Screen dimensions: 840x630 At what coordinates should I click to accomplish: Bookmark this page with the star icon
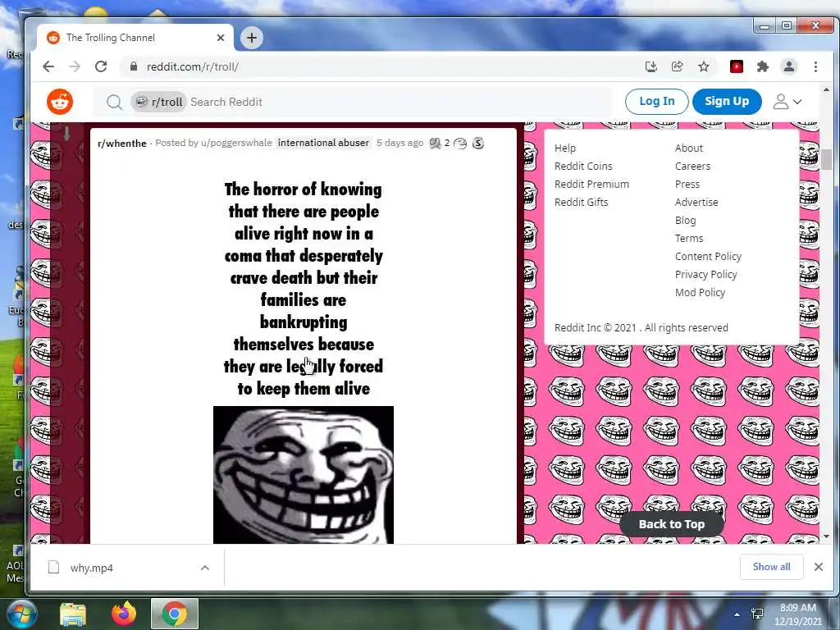[x=703, y=66]
